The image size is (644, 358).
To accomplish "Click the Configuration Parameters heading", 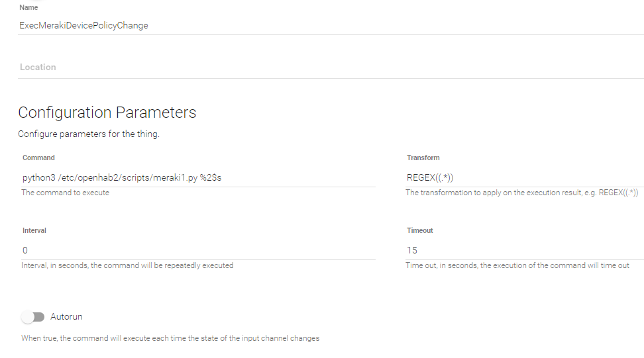I will [x=107, y=112].
